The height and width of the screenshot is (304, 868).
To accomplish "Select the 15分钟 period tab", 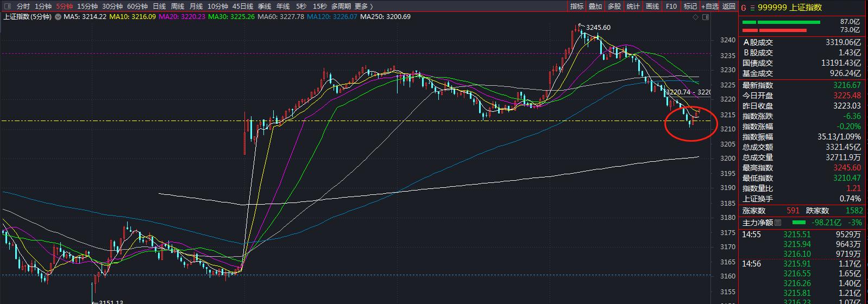I will 87,7.
